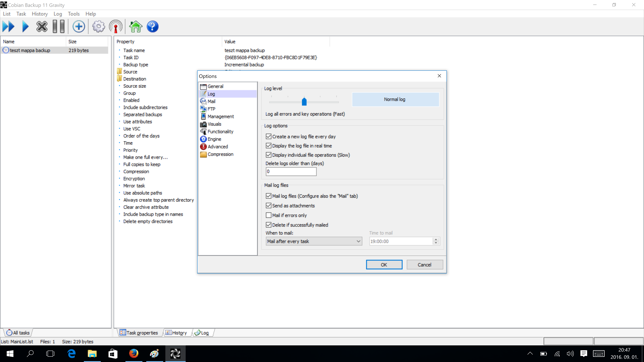The width and height of the screenshot is (644, 362).
Task: Uncheck Create a new log file every day
Action: (x=269, y=136)
